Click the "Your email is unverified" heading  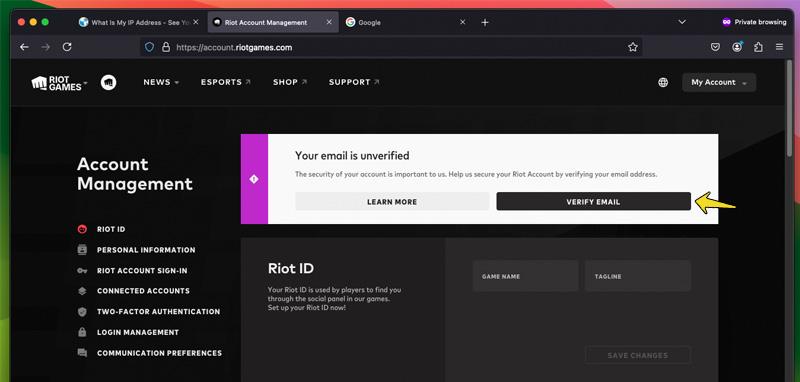click(x=352, y=156)
